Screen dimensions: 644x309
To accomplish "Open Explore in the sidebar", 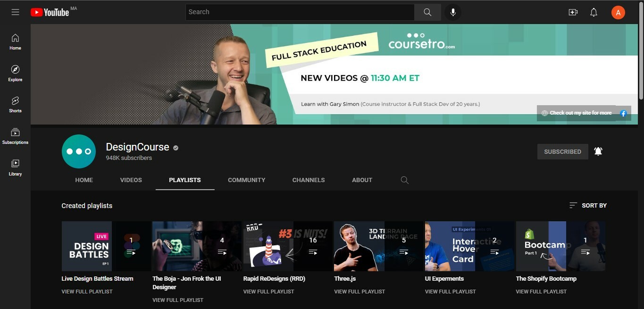I will (x=15, y=73).
